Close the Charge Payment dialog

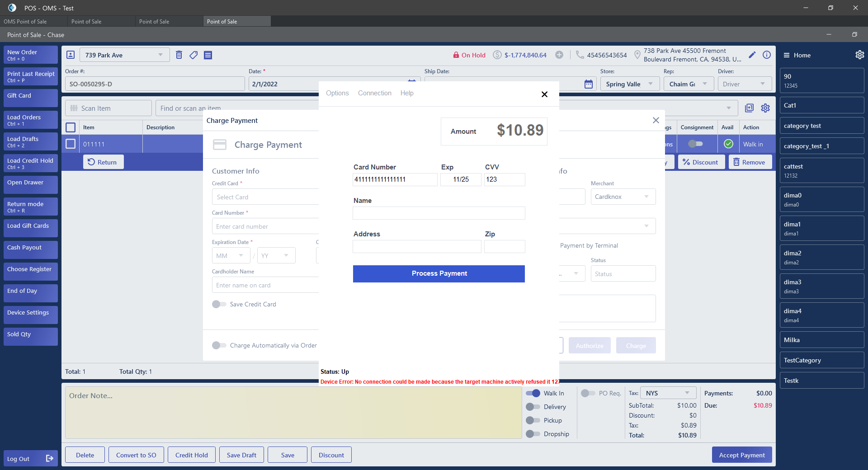coord(656,120)
